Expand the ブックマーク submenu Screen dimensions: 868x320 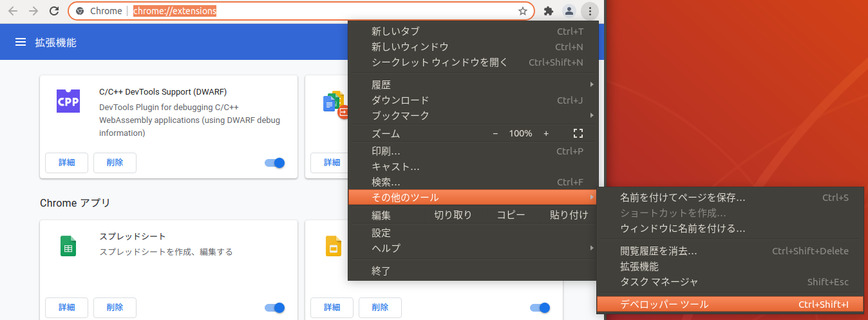pyautogui.click(x=473, y=116)
